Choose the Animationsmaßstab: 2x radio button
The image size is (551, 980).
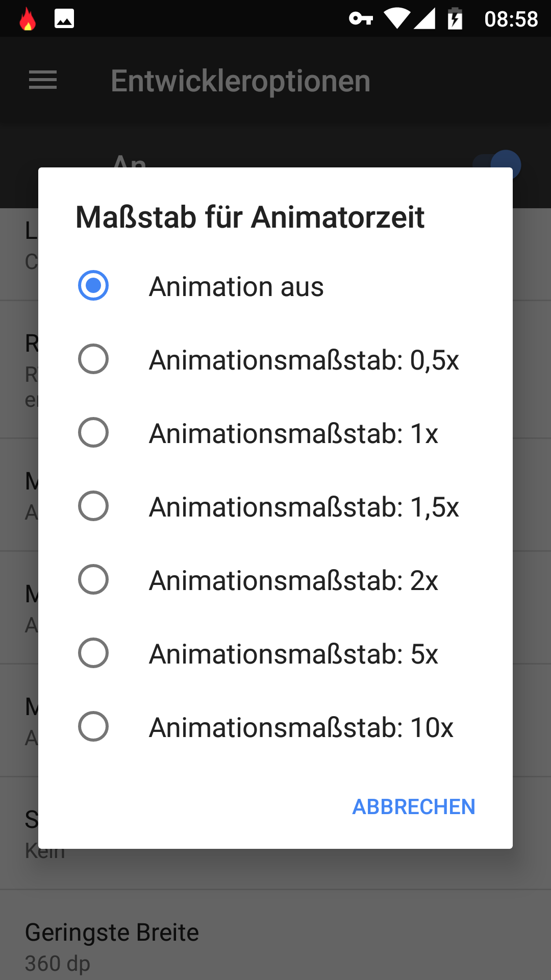93,579
